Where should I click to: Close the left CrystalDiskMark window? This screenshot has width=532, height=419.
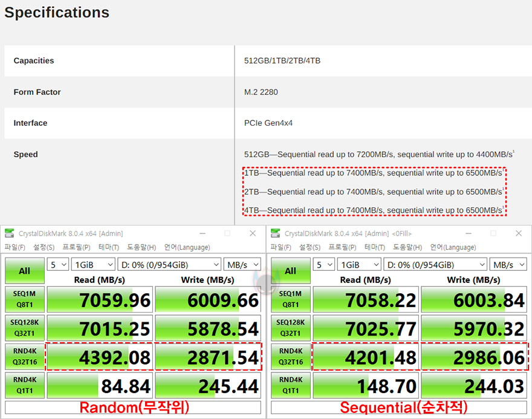[x=253, y=233]
